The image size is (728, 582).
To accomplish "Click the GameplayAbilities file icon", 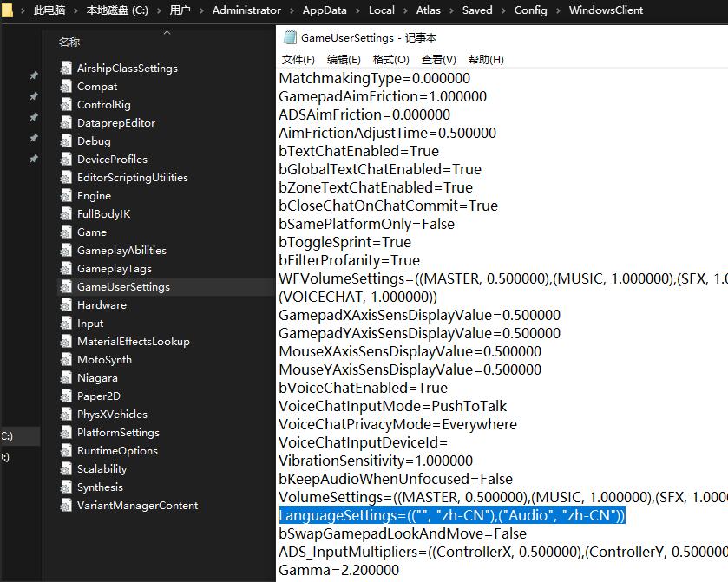I will tap(66, 250).
